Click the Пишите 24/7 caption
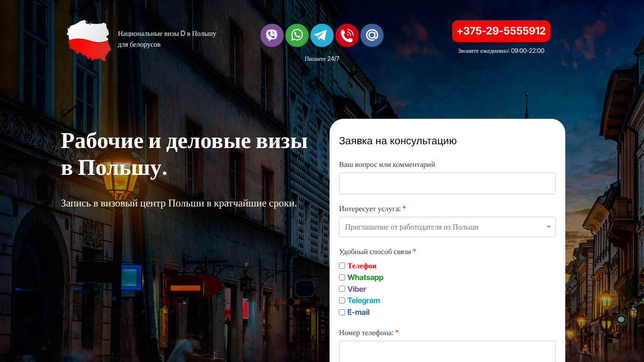 [322, 59]
